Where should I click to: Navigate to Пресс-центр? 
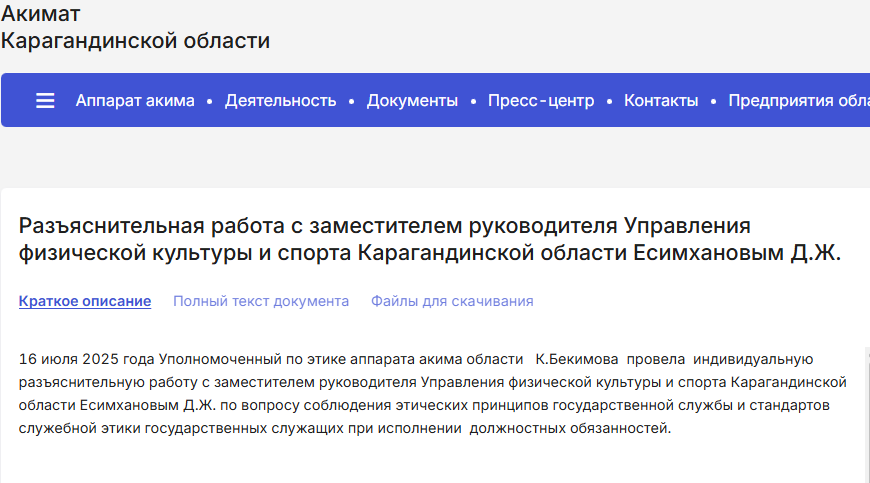541,101
